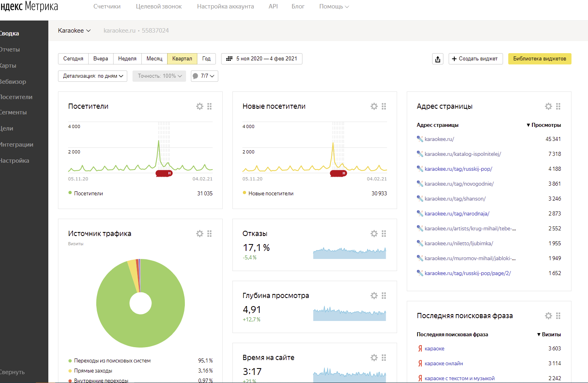Expand the Детализация: по дням dropdown

(93, 76)
